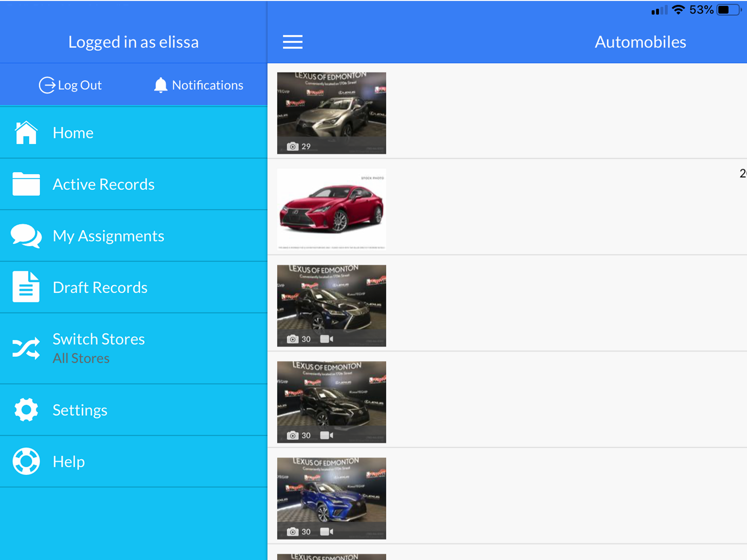Open the red Lexus coupe stock photo

(x=331, y=209)
